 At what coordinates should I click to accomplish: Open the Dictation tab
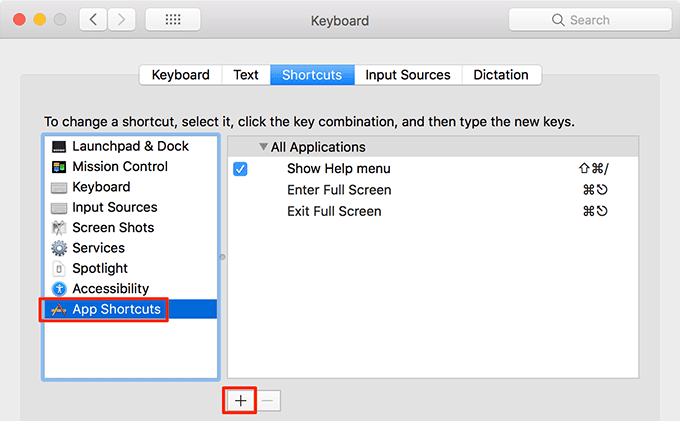click(x=500, y=75)
